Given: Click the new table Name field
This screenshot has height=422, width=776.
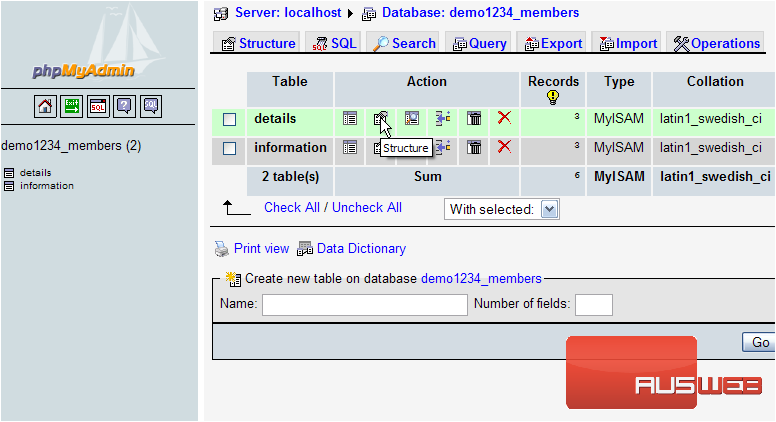Looking at the screenshot, I should point(364,304).
